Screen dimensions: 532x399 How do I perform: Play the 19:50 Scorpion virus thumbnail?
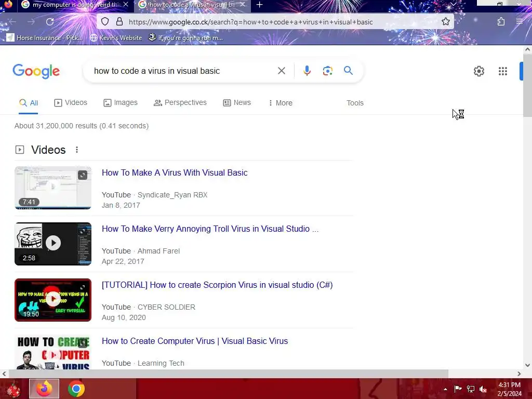coord(53,300)
